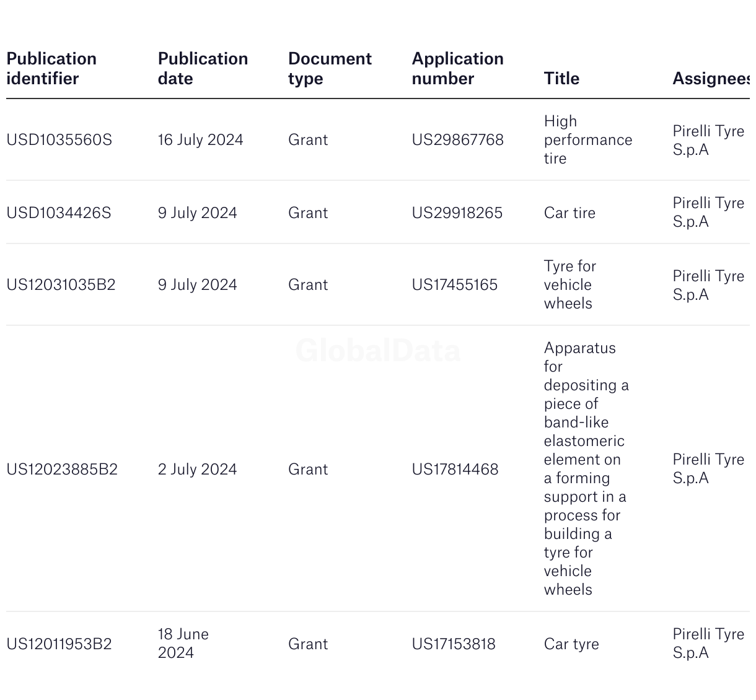Select application number US29867768
Viewport: 756px width, 700px height.
click(458, 140)
